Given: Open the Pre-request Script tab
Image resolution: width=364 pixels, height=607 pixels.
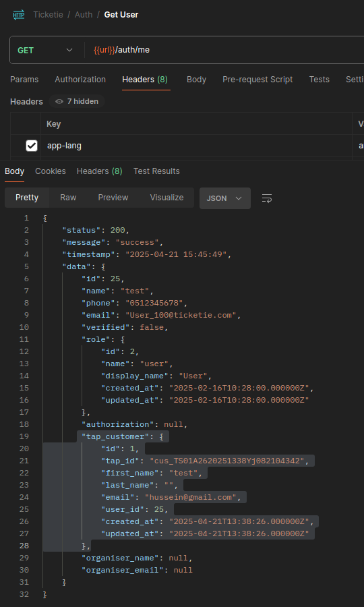Looking at the screenshot, I should pos(257,80).
